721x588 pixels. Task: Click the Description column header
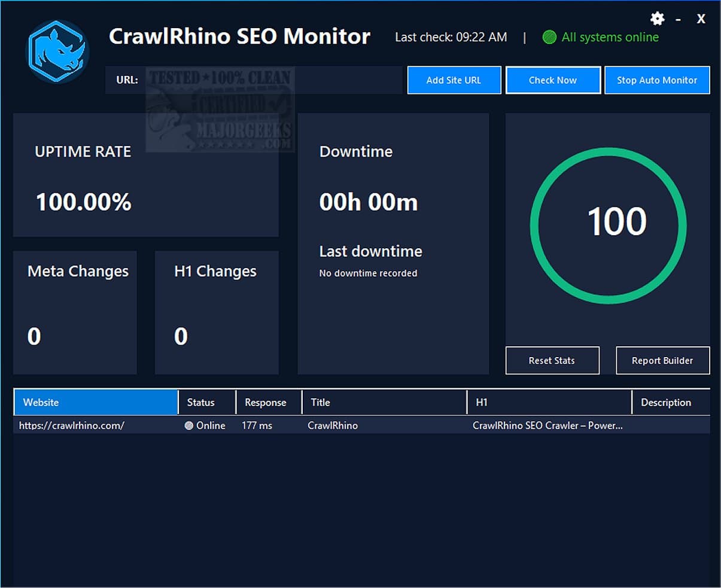(665, 402)
